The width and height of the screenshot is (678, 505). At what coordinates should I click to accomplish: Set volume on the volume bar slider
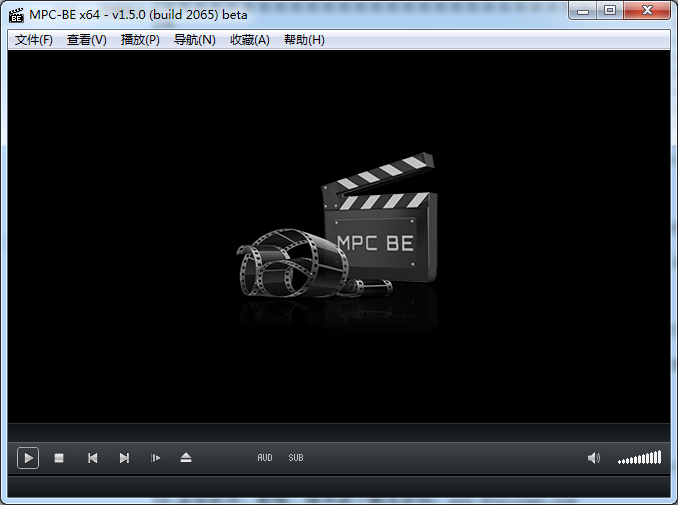(640, 458)
